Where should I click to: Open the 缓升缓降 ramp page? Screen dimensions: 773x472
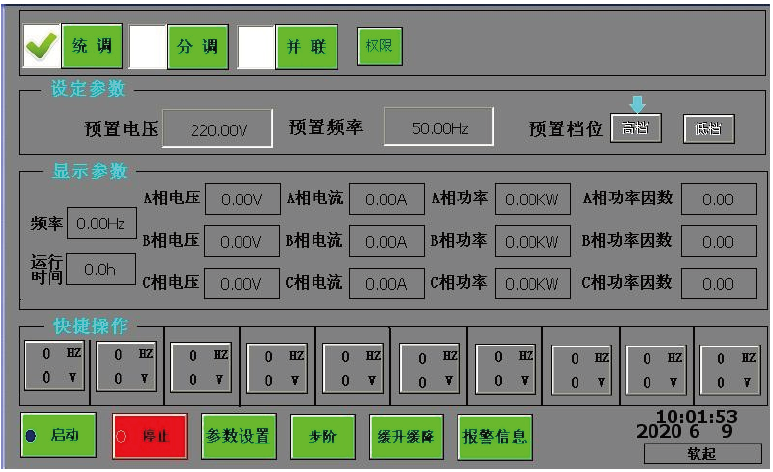tap(406, 436)
